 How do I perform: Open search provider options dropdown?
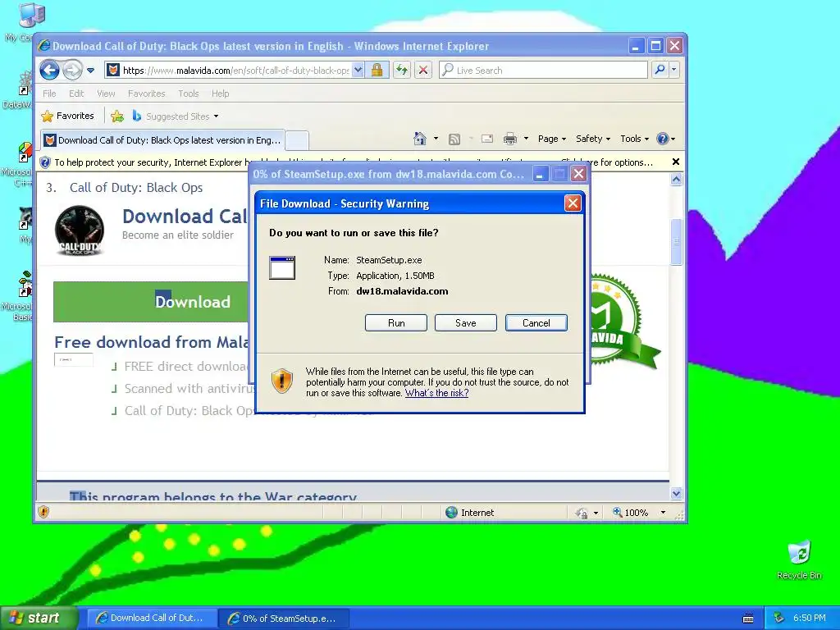click(x=674, y=70)
